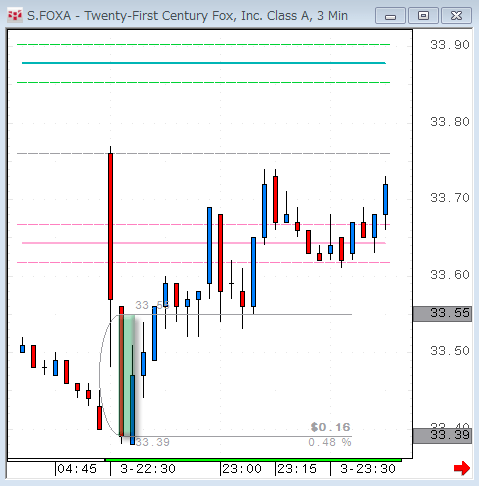Viewport: 479px width, 486px height.
Task: Click the 23:15 time axis label
Action: click(x=297, y=469)
